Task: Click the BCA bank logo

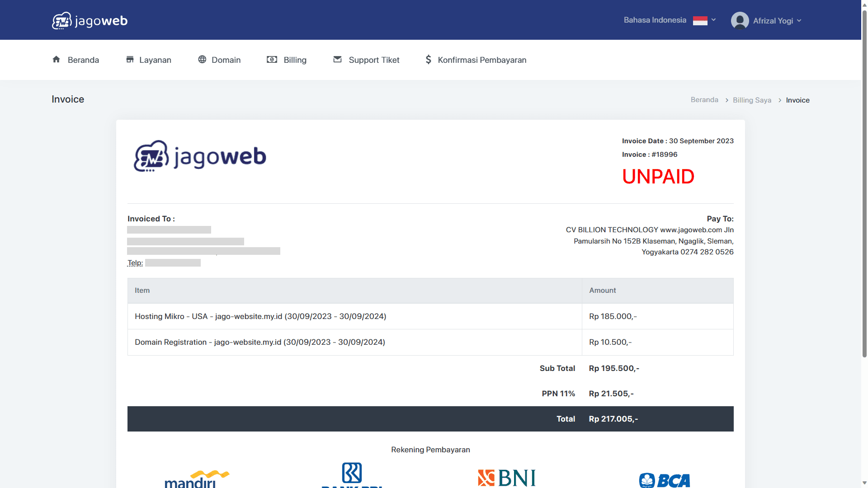Action: tap(665, 480)
